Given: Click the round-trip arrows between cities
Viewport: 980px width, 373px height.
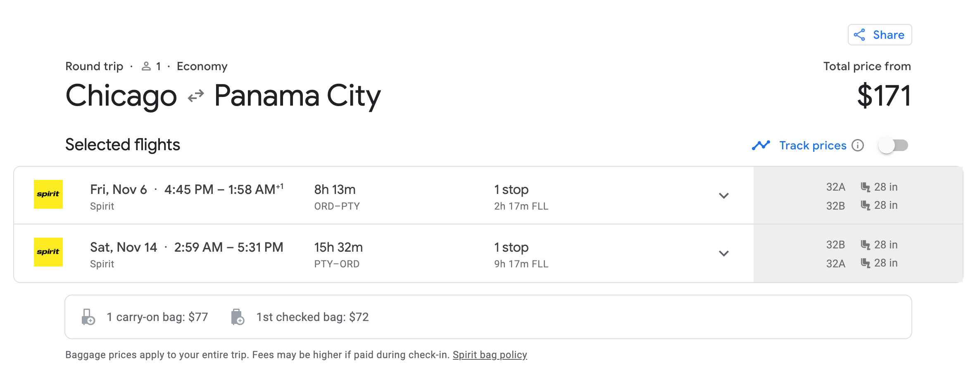Looking at the screenshot, I should [x=196, y=96].
